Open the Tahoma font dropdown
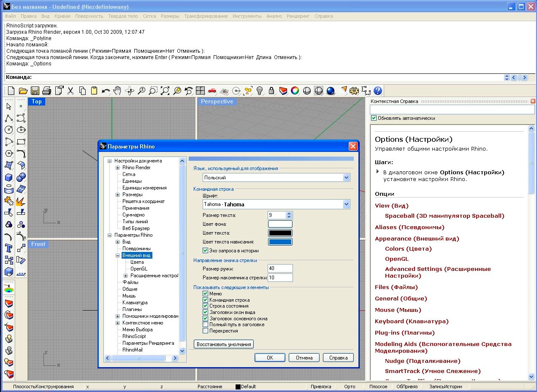The image size is (537, 392). click(346, 204)
